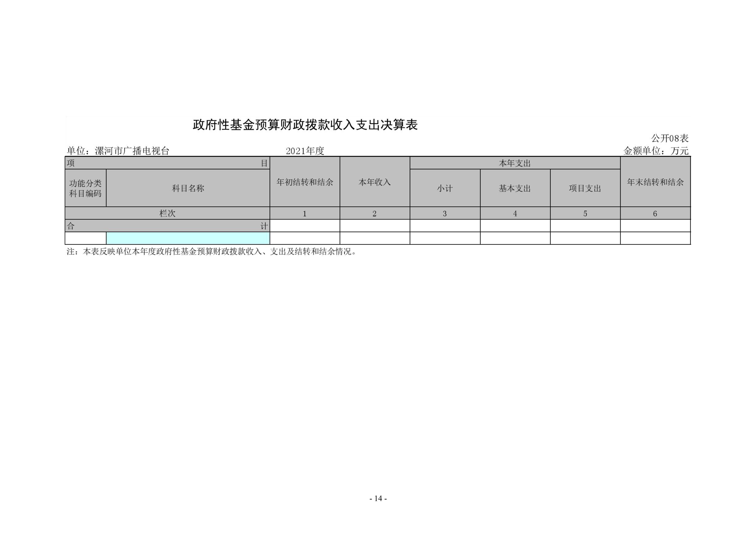Click the 合计 row label cell
Screen dimensions: 756x535
click(167, 226)
